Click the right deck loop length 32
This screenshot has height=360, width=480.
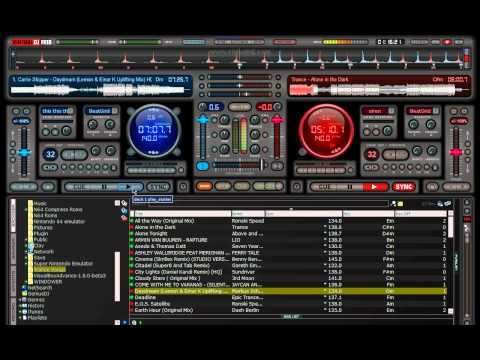372,154
